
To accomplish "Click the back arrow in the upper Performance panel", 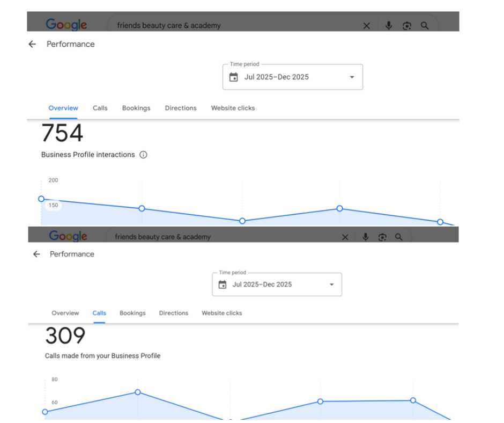I will (32, 44).
